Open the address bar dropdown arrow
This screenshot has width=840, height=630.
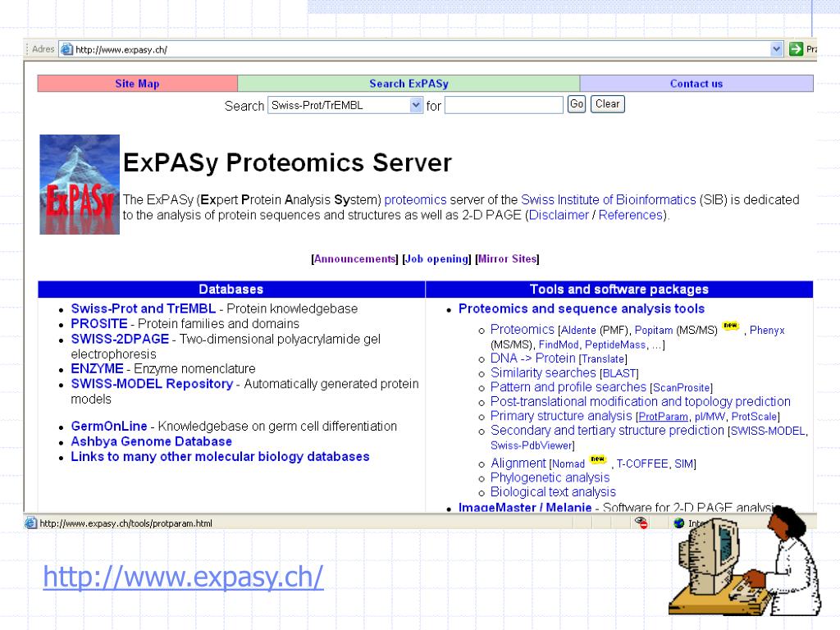(776, 49)
